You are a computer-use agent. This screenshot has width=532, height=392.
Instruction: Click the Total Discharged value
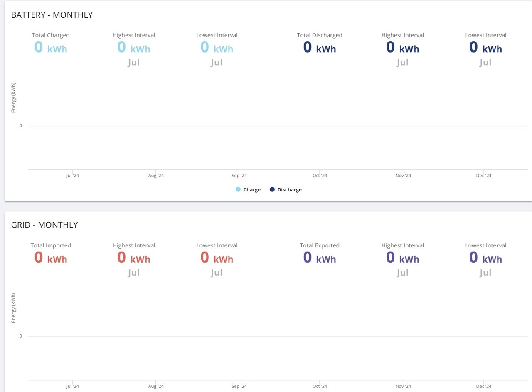pos(320,47)
